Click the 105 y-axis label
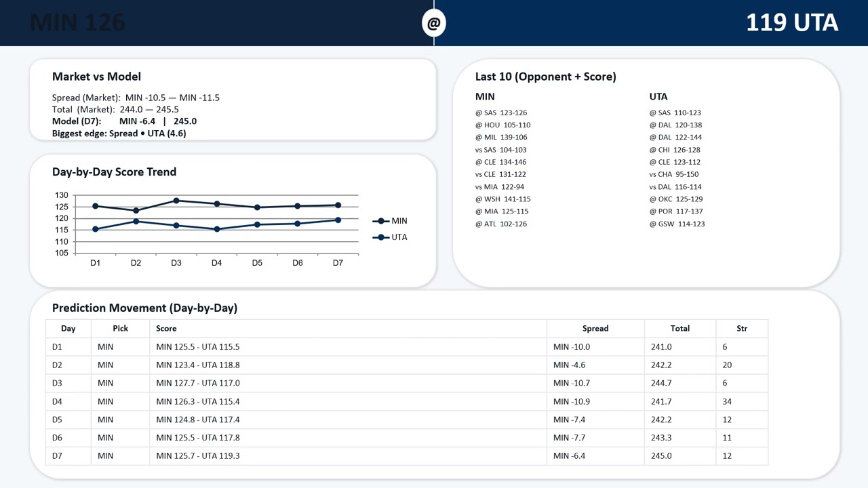 (x=62, y=253)
